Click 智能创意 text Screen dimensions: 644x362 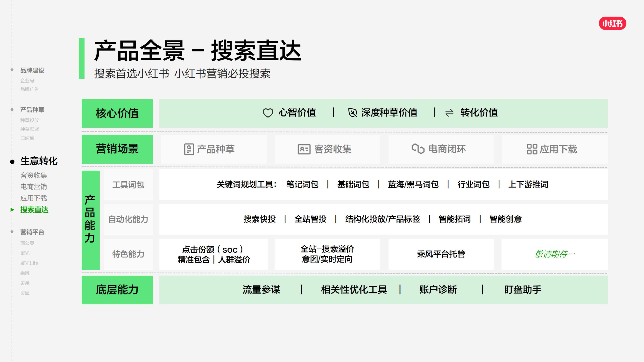pos(505,219)
